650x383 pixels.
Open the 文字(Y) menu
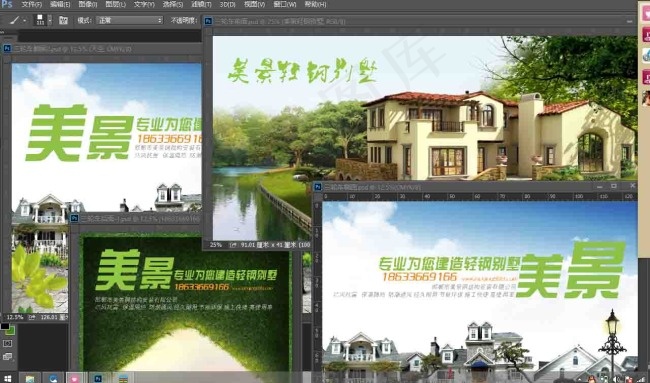click(x=144, y=5)
